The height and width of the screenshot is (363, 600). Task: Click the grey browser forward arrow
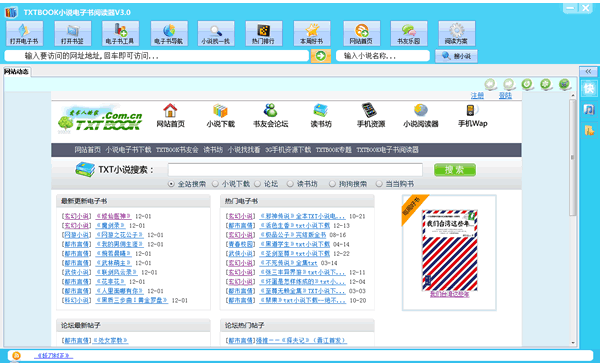pyautogui.click(x=509, y=84)
